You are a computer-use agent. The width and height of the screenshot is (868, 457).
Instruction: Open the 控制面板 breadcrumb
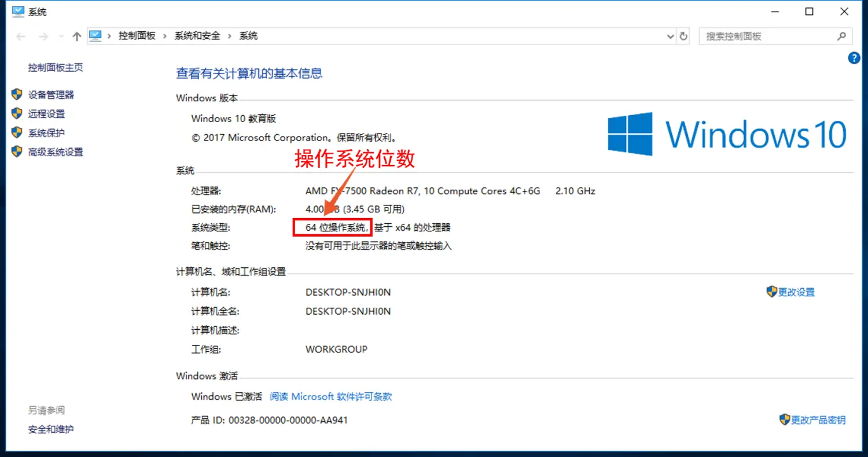click(x=137, y=36)
